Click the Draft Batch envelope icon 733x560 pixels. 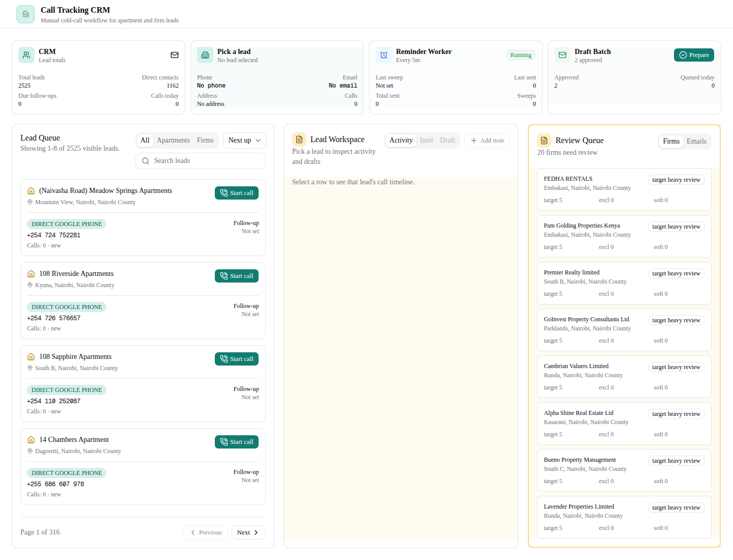point(562,55)
